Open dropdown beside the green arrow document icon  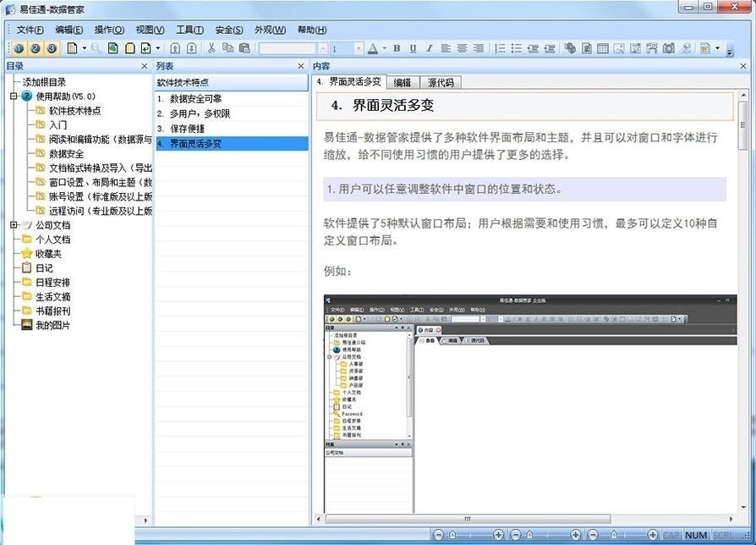[x=157, y=48]
